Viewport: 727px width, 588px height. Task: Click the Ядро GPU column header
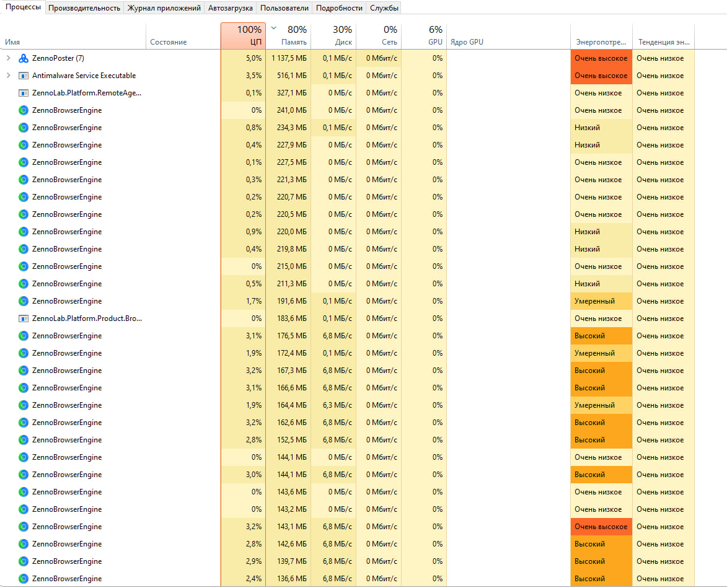(508, 36)
